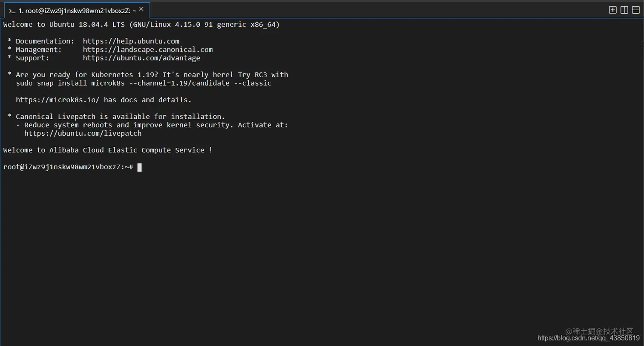Viewport: 644px width, 346px height.
Task: Split terminal into horizontal panes
Action: 636,10
